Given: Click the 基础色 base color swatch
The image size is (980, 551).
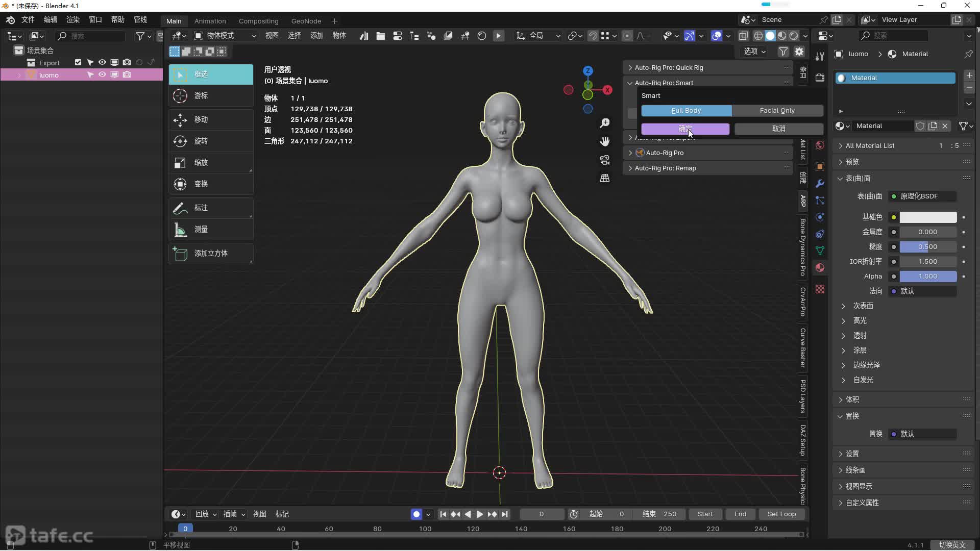Looking at the screenshot, I should click(x=927, y=217).
